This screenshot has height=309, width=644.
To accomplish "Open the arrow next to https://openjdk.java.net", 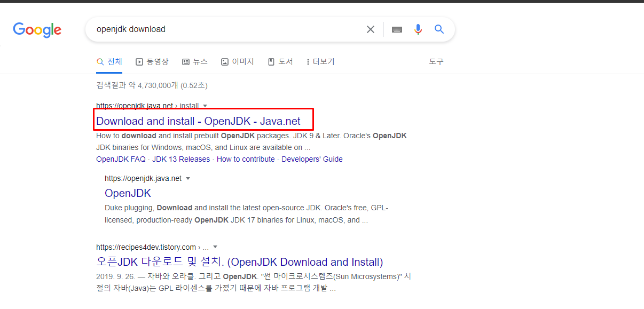I will (x=188, y=178).
